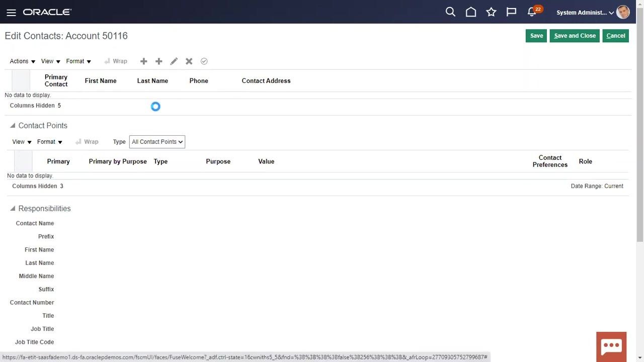644x362 pixels.
Task: Open the Format menu above contacts table
Action: 78,61
